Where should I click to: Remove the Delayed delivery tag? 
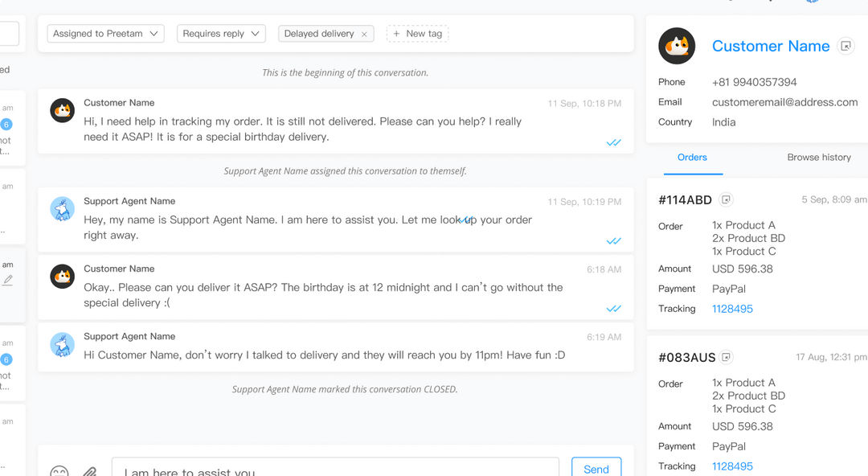pos(365,34)
